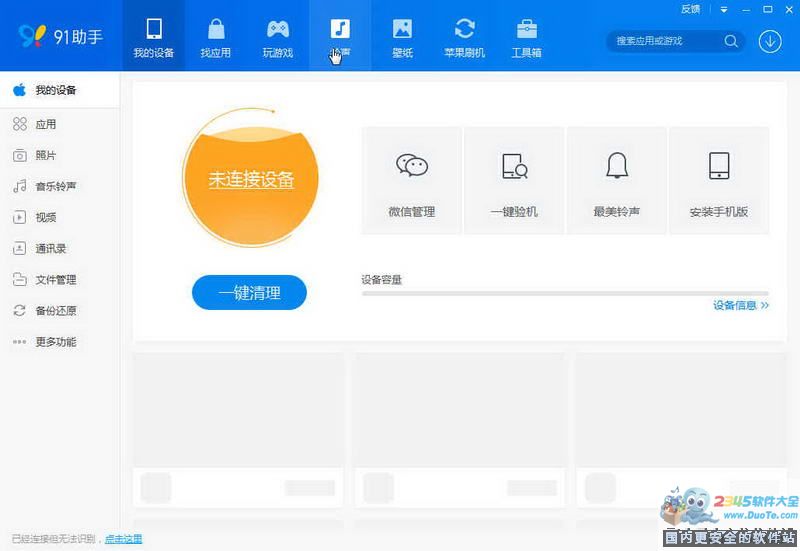Click the 点击这里 link at bottom
This screenshot has width=800, height=551.
[123, 539]
